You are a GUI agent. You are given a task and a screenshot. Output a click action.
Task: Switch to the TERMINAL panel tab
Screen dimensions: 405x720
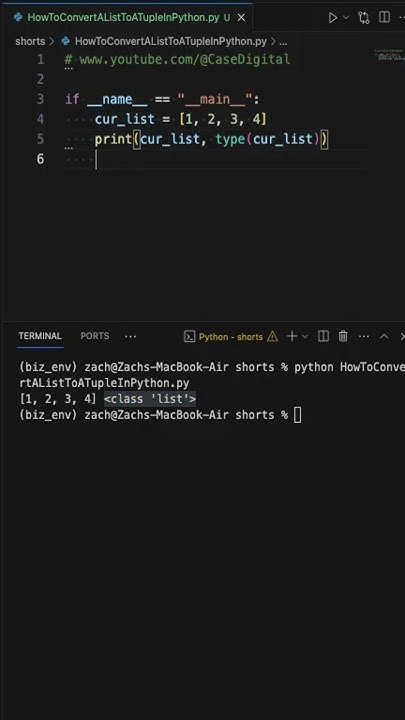(x=40, y=336)
